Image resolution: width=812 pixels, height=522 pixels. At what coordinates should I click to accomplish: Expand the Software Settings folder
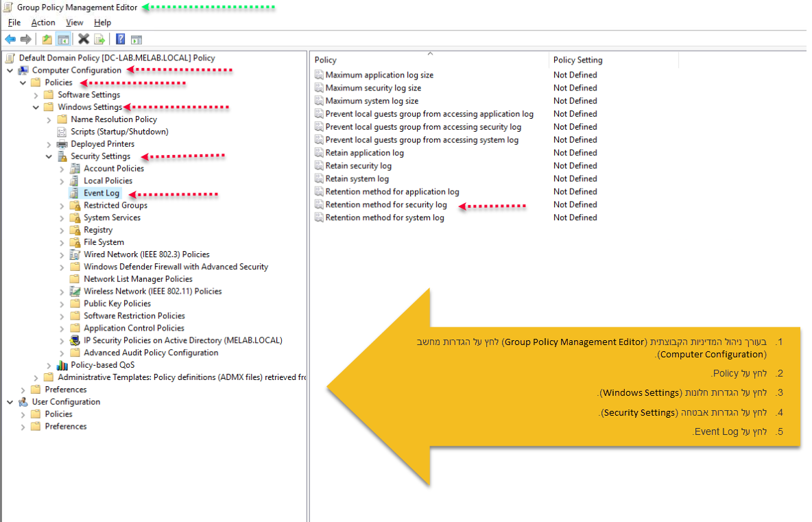click(36, 95)
